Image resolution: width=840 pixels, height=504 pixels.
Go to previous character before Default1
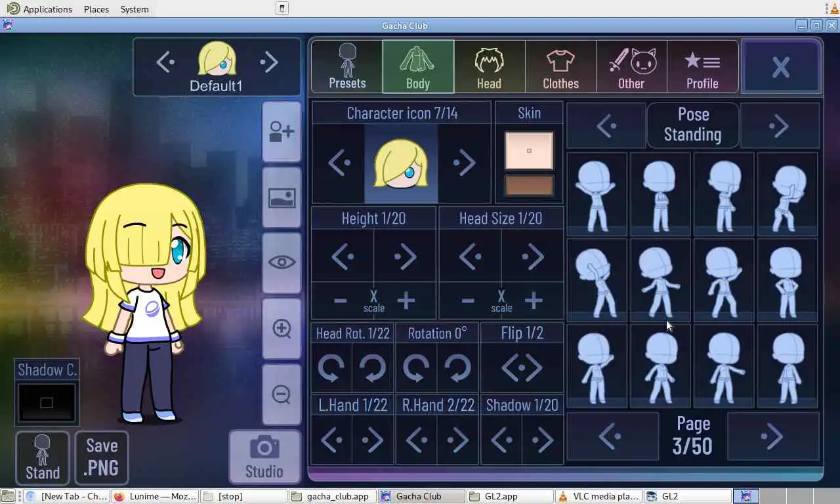click(x=165, y=62)
